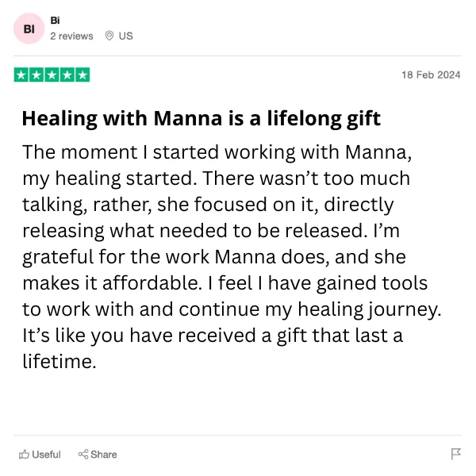Screen dimensions: 476x476
Task: Click the phrase "makes it affordable" in review
Action: coord(112,282)
